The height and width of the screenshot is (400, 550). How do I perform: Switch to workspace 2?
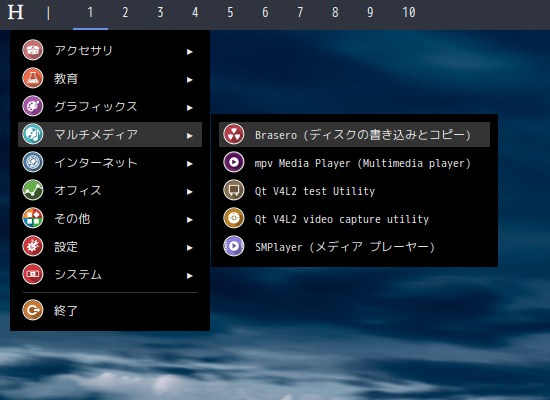click(125, 13)
